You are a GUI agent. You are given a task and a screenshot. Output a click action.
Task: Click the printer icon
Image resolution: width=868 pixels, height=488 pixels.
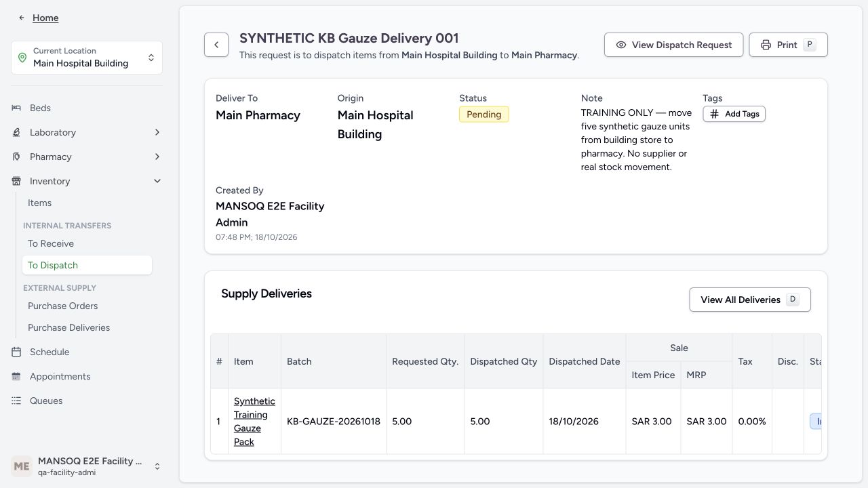[766, 45]
